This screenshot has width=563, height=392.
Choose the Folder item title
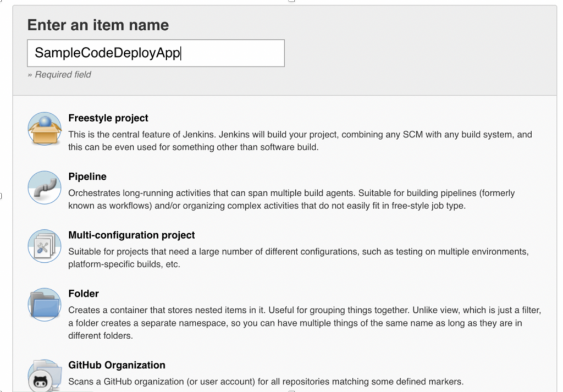84,294
